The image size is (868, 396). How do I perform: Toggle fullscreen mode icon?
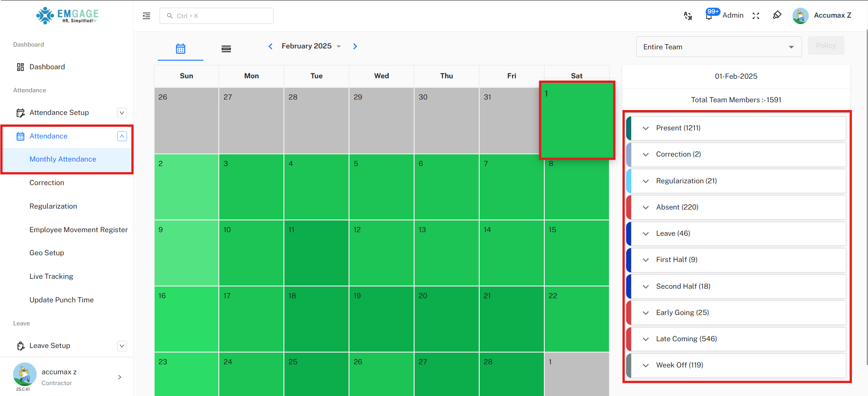[x=756, y=16]
